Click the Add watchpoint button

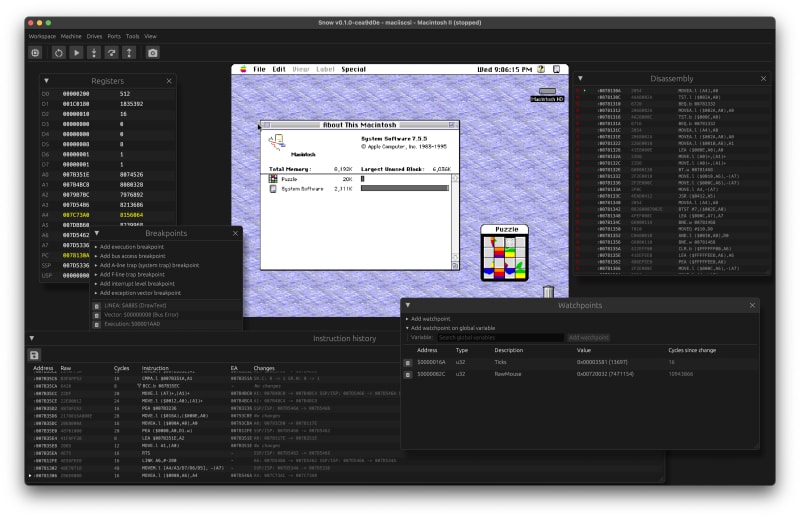tap(589, 338)
